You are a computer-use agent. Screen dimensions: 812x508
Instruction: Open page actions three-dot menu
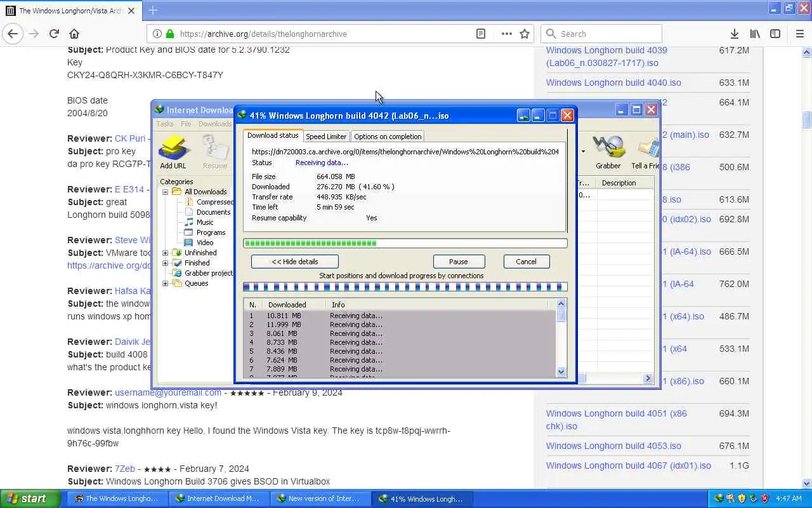(x=506, y=34)
